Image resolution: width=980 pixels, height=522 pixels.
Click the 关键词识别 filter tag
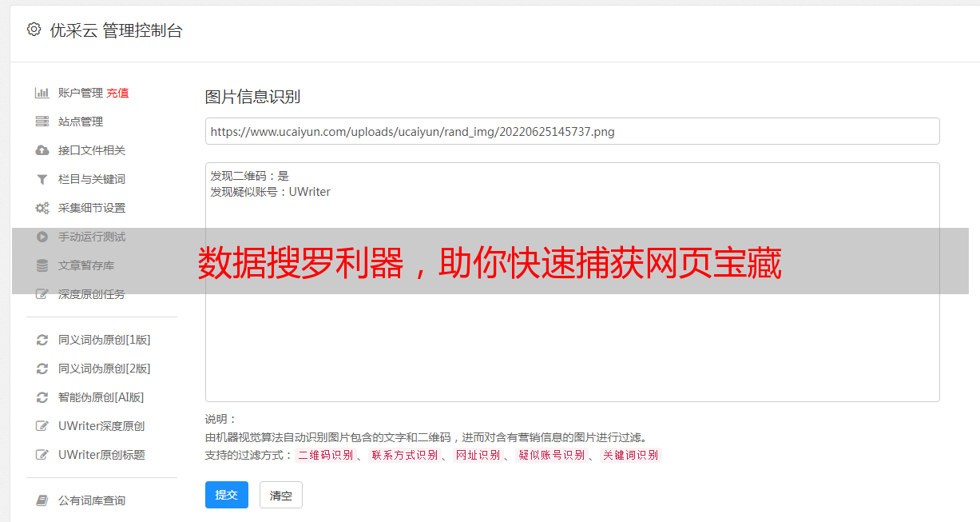coord(631,455)
